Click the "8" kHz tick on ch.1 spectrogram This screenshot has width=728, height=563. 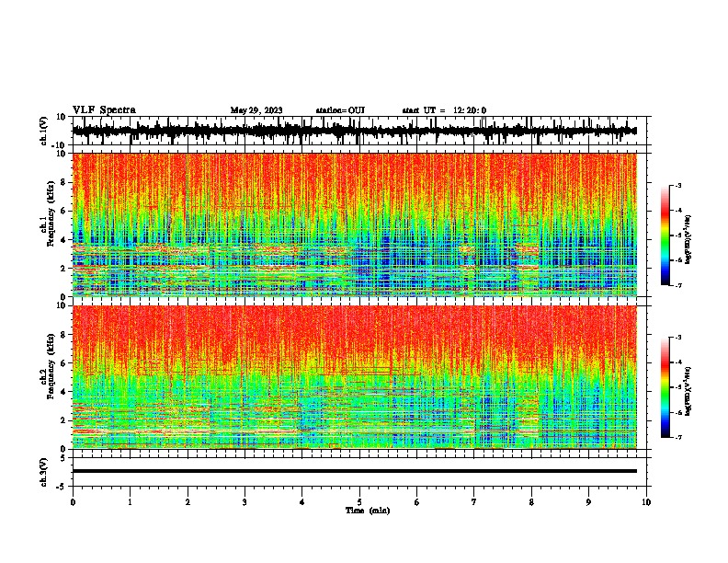[64, 182]
